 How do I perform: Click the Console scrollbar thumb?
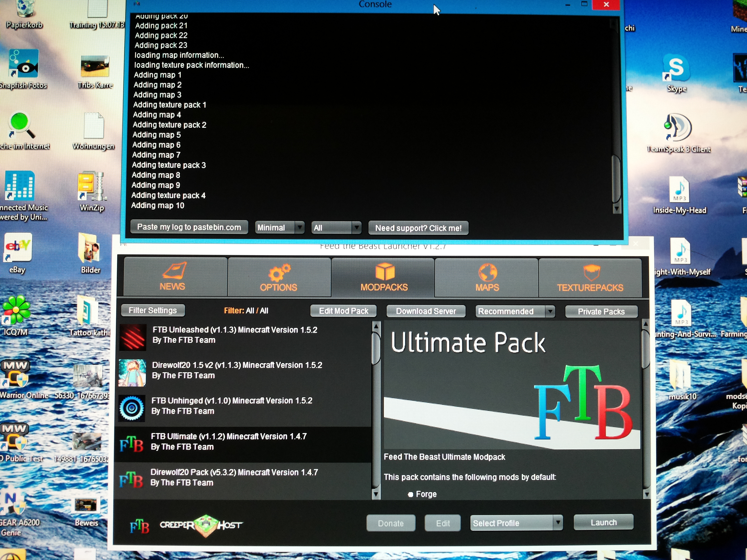[x=616, y=179]
